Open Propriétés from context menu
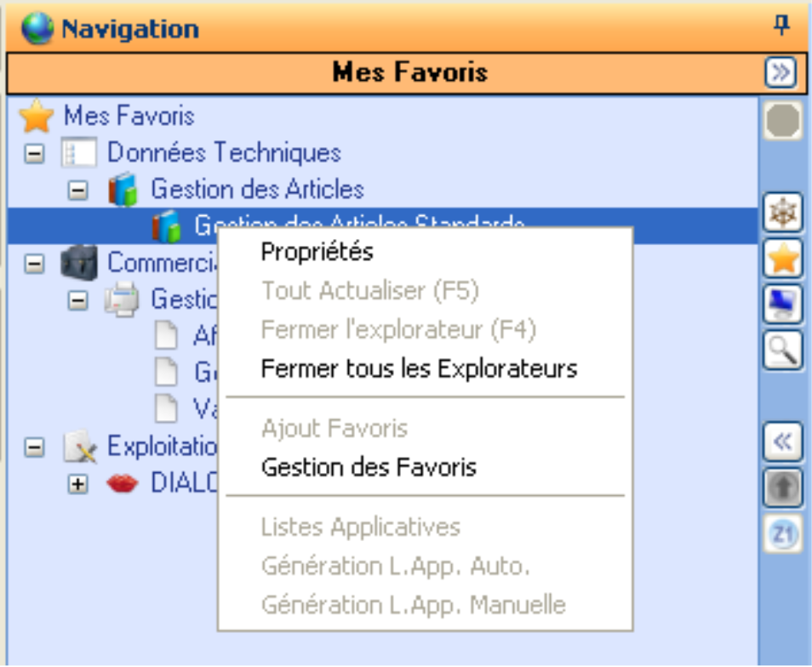This screenshot has width=812, height=667. click(317, 252)
